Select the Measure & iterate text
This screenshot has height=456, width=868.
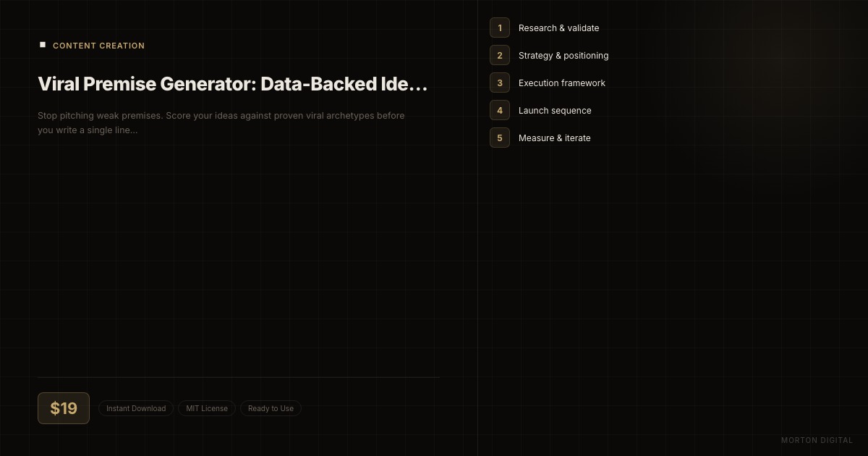555,138
